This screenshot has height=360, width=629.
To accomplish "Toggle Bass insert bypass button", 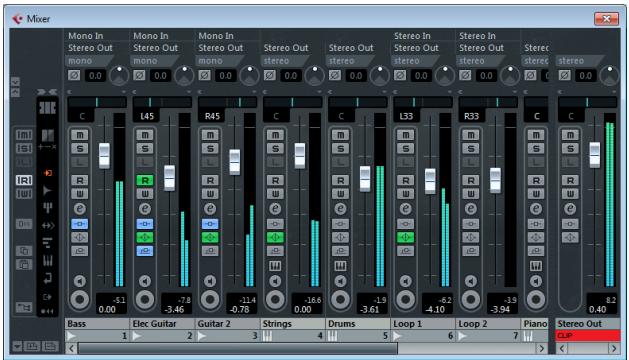I will 80,224.
